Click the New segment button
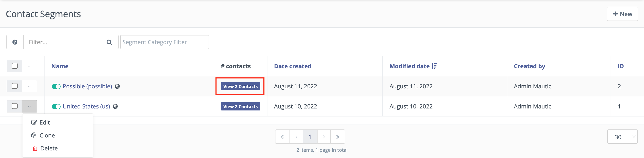 click(x=622, y=14)
